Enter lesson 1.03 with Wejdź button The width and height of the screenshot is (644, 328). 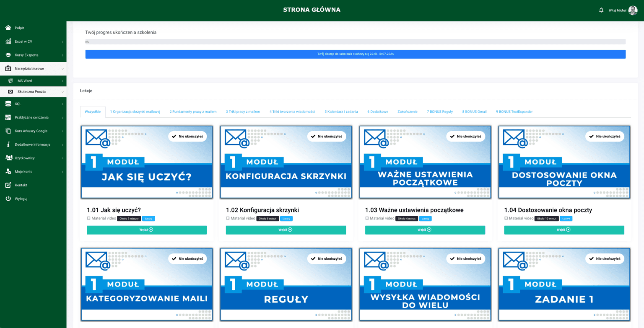point(425,230)
